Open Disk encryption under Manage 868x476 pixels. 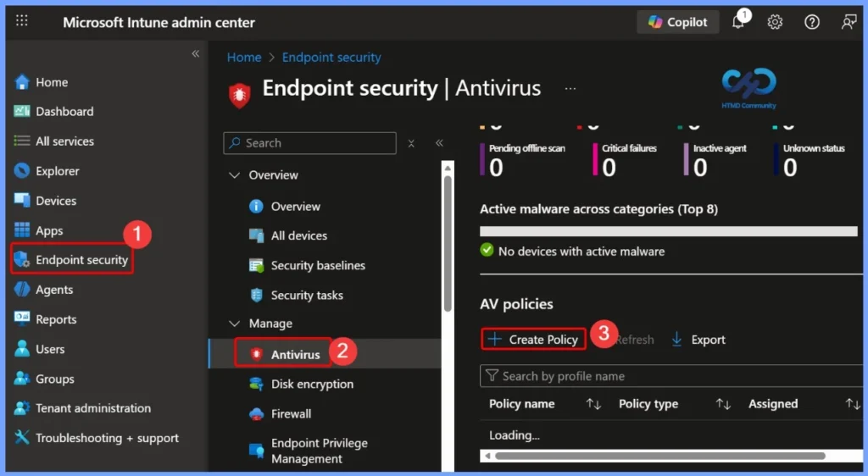coord(301,385)
